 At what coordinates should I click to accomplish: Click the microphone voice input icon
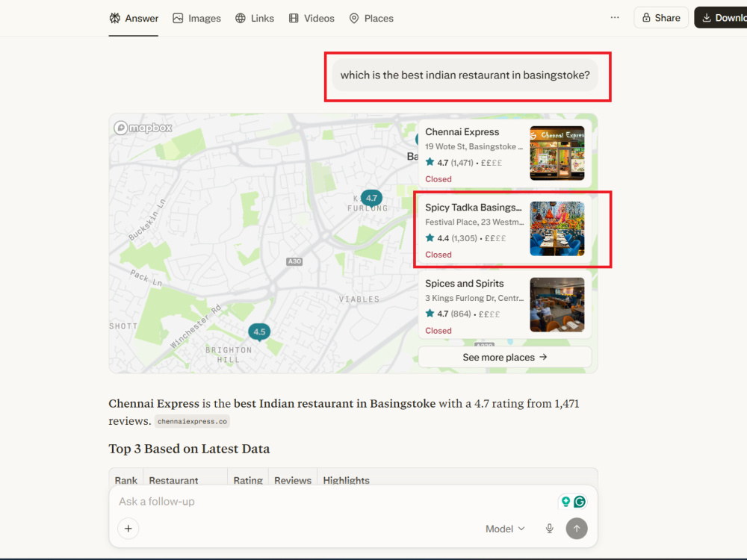[549, 529]
